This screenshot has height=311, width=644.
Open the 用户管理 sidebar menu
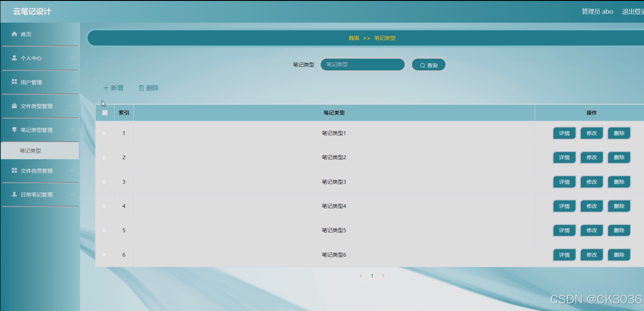[x=39, y=82]
